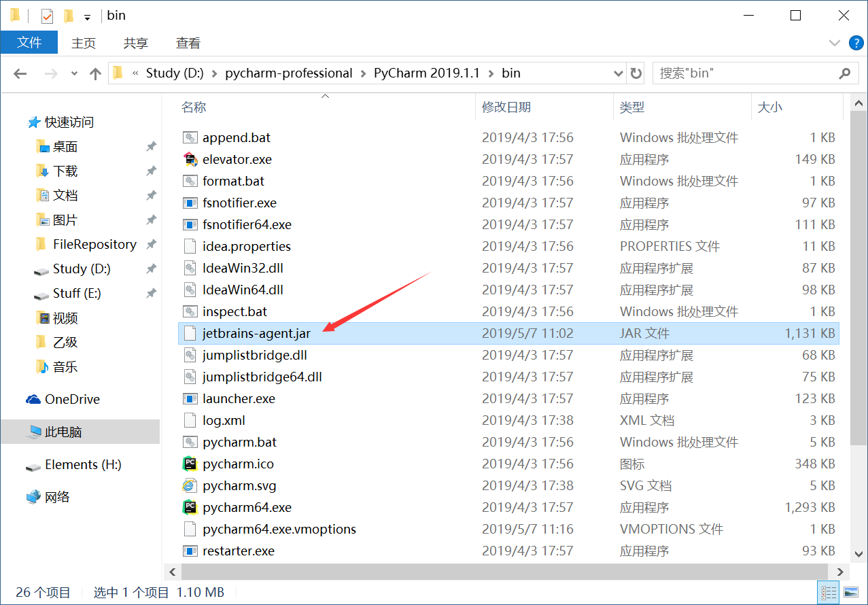This screenshot has height=605, width=868.
Task: Select the jumplistbridge64.dll file
Action: (508, 377)
